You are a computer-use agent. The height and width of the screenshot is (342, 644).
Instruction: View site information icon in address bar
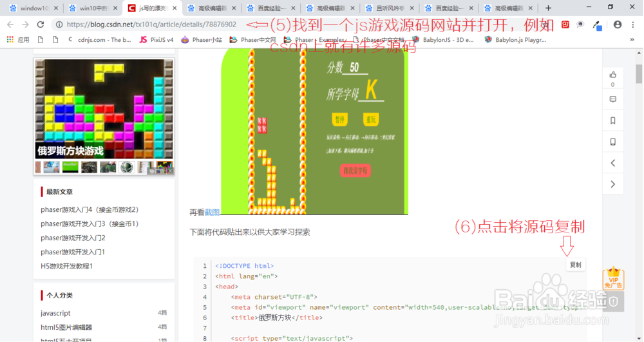click(x=59, y=24)
